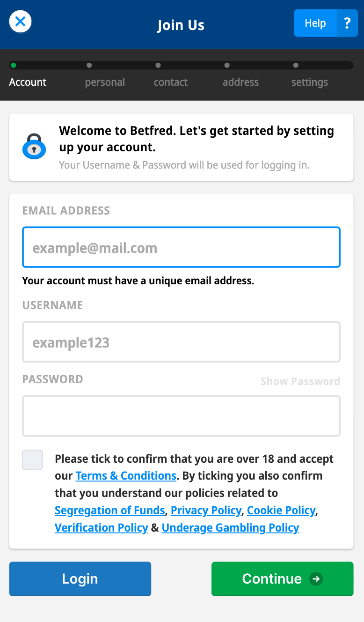364x622 pixels.
Task: Go to the Account step
Action: [28, 82]
